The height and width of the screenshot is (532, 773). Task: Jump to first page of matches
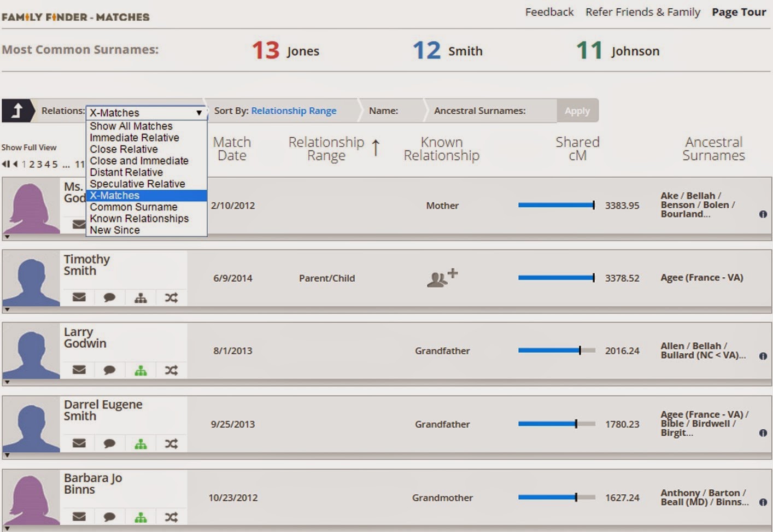click(x=5, y=164)
